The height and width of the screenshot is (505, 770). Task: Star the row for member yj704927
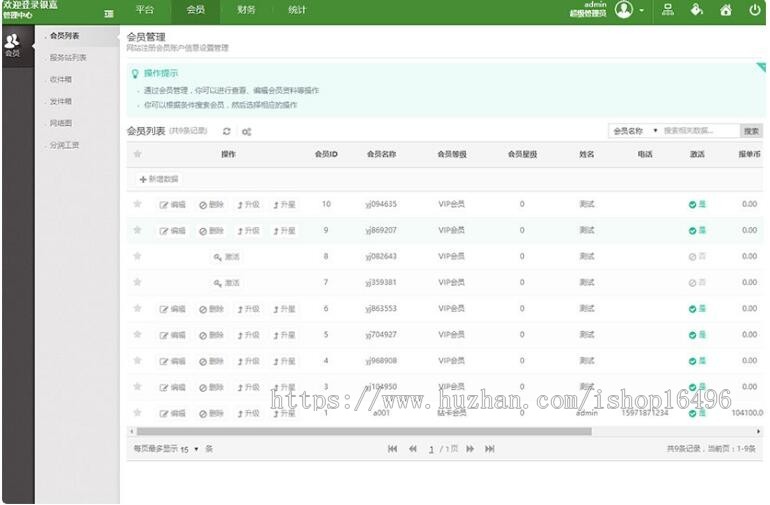pos(138,334)
